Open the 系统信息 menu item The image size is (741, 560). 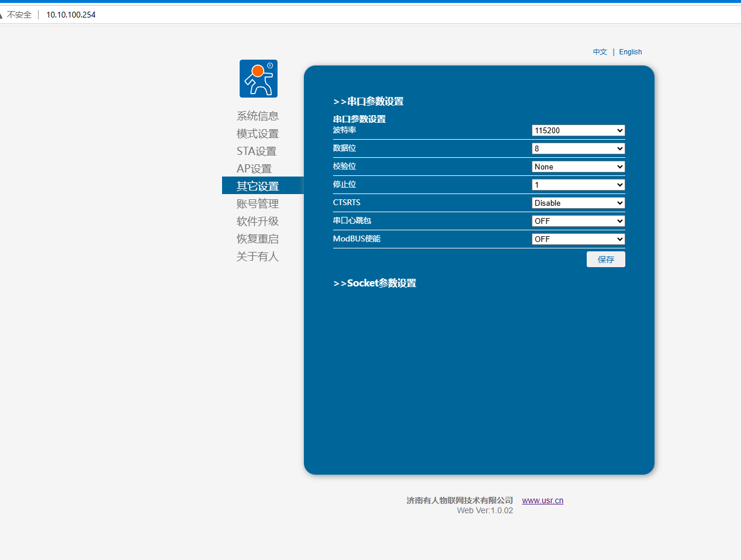(258, 116)
